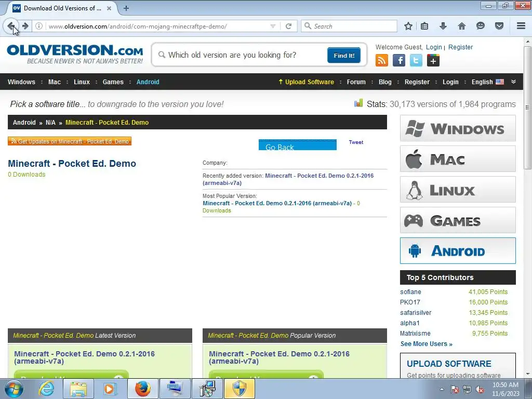The image size is (532, 399).
Task: Click Upload Software in nav bar
Action: [306, 82]
